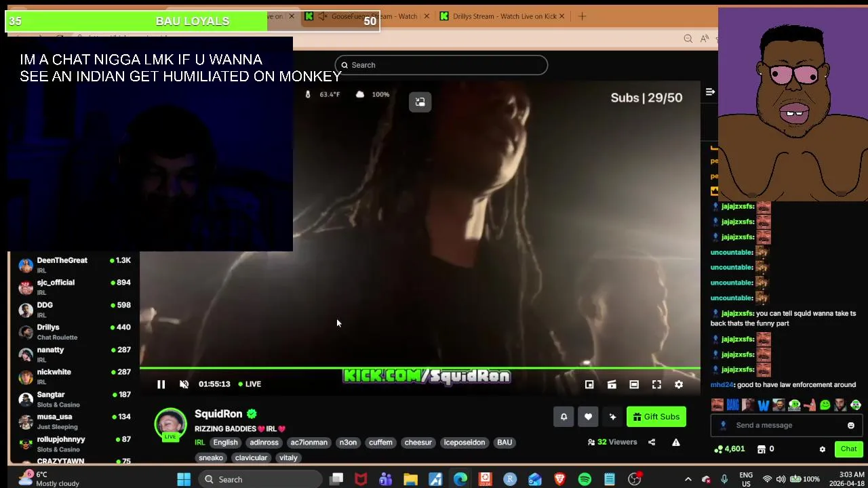Switch to Drillys Stream browser tab
Viewport: 868px width, 488px height.
tap(502, 16)
